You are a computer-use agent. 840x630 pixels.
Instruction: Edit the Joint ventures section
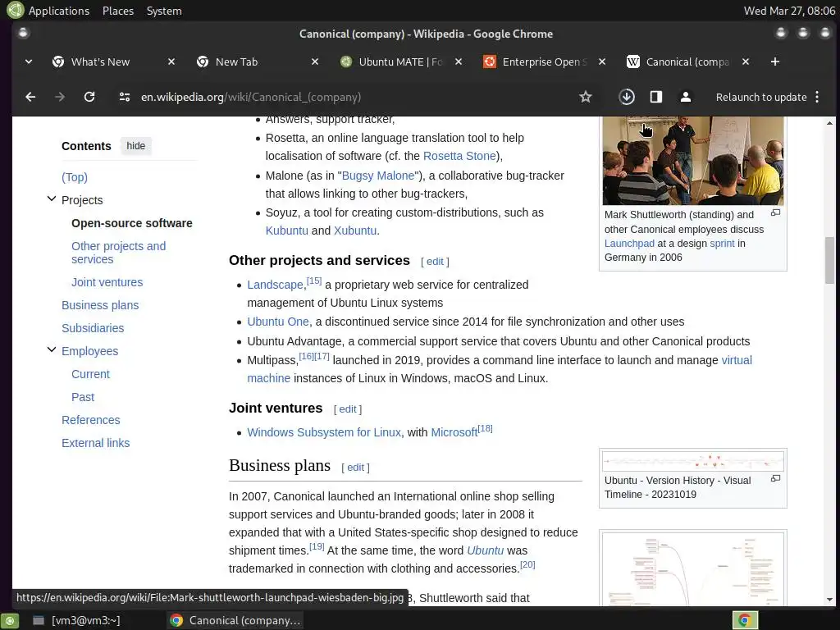pyautogui.click(x=348, y=409)
